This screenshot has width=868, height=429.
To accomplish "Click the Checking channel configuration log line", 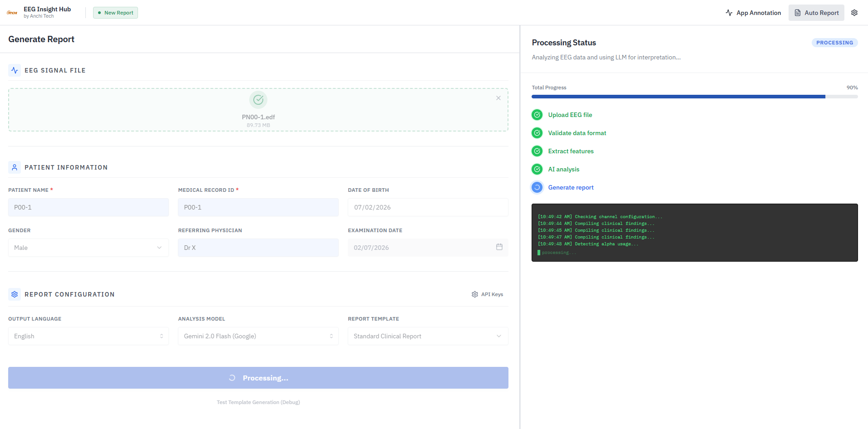I will coord(600,217).
